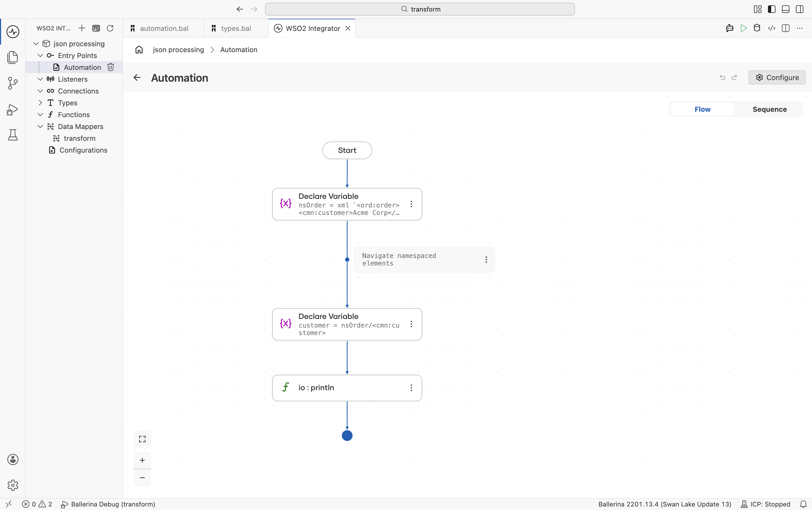This screenshot has height=510, width=812.
Task: Open the Run and Debug activity icon
Action: click(x=13, y=110)
